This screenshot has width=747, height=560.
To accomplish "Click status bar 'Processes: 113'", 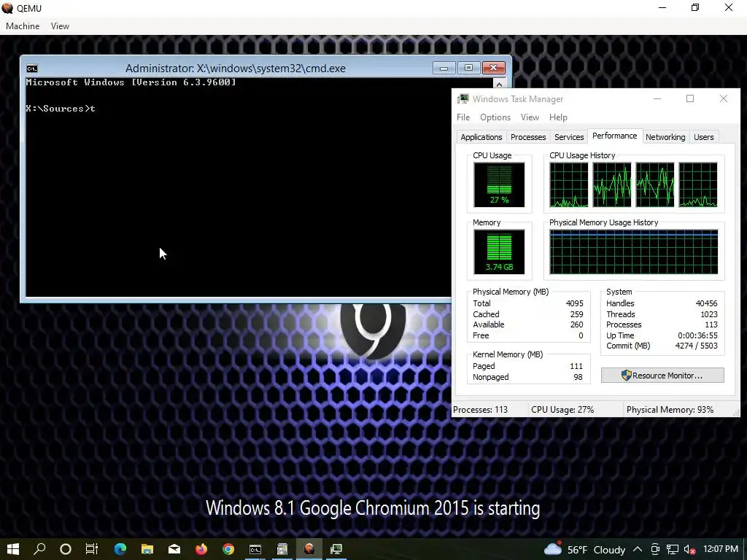I will point(480,410).
